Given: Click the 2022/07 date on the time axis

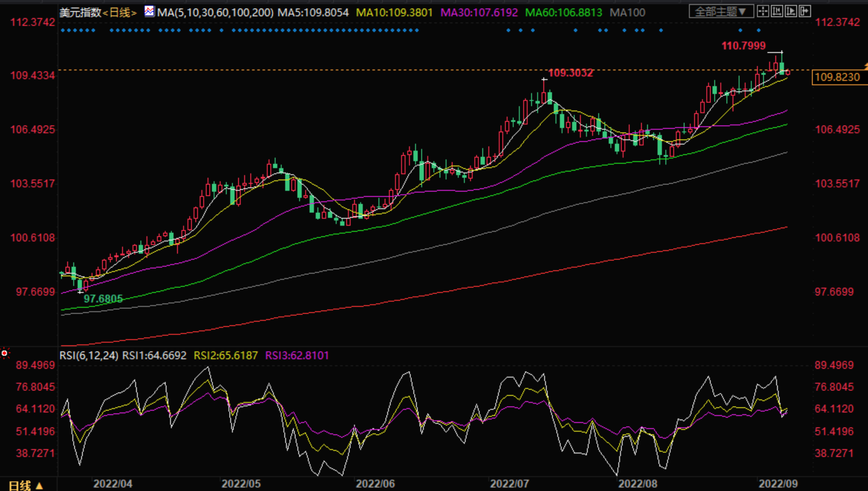Looking at the screenshot, I should point(509,484).
